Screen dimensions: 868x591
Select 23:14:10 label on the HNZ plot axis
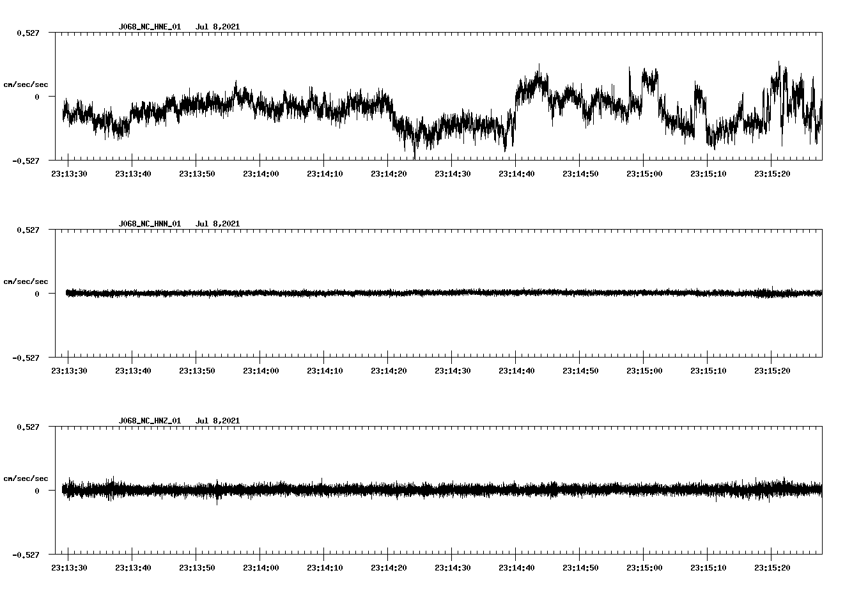(324, 567)
